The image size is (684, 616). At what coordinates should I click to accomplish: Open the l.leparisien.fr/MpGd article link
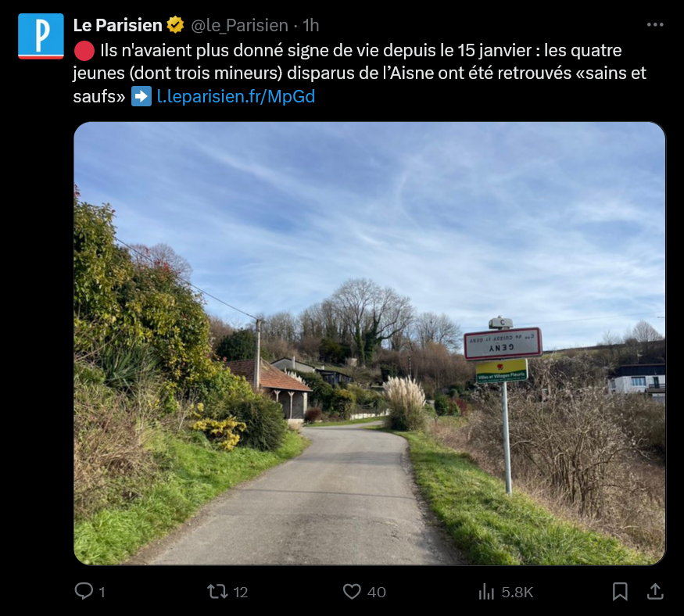click(x=235, y=97)
